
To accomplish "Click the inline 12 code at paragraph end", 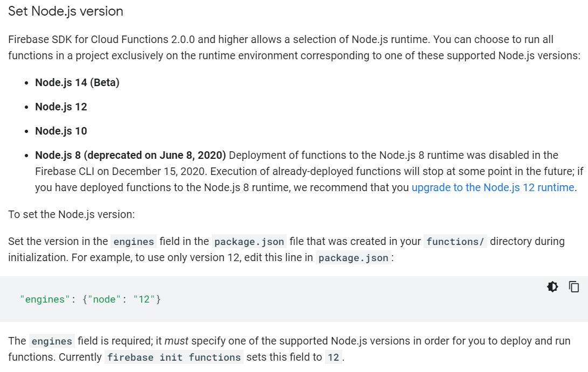I will click(x=334, y=357).
